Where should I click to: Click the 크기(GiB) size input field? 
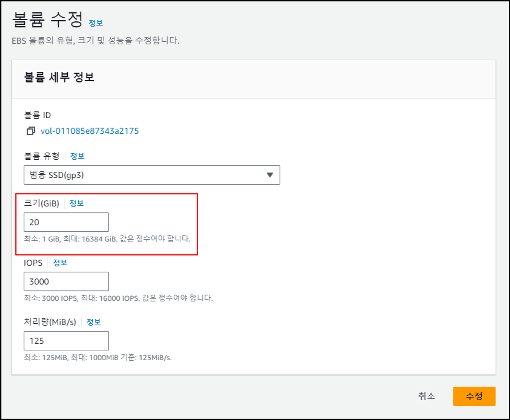click(x=66, y=222)
